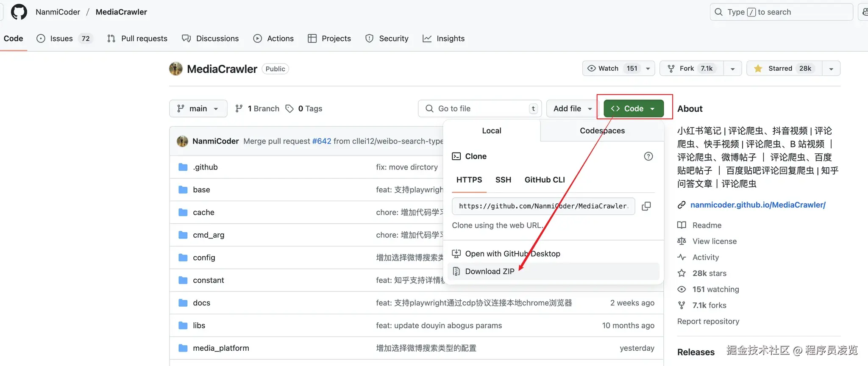Open the 1 Branch link

click(x=257, y=108)
